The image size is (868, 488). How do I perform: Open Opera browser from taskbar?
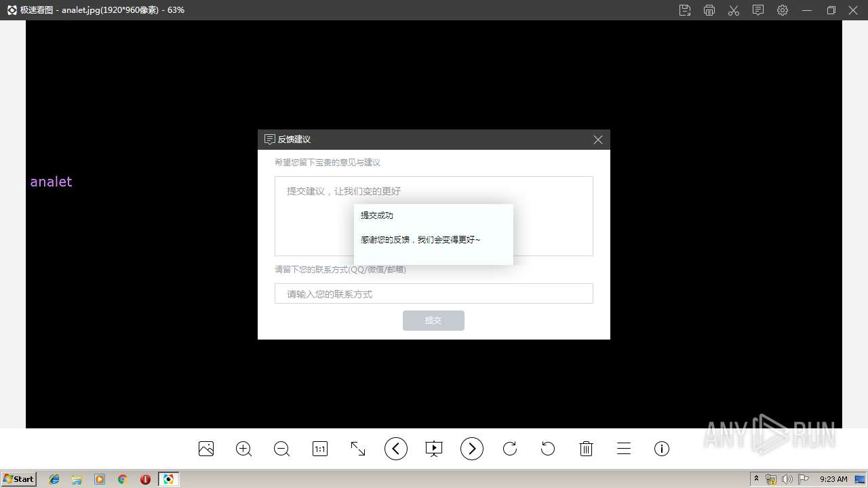145,479
